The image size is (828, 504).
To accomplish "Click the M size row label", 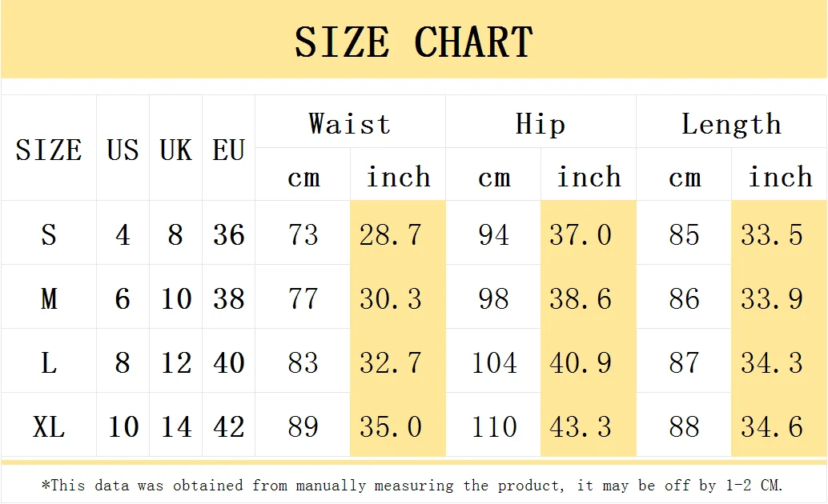I will [49, 298].
